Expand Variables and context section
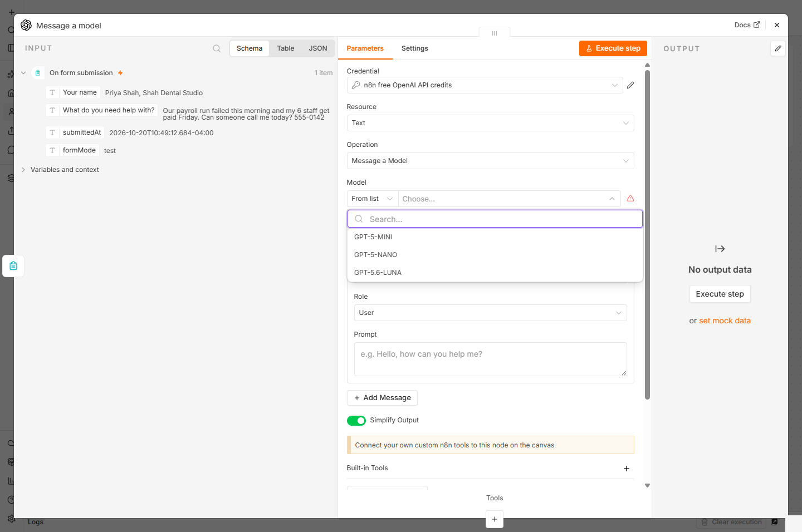802x532 pixels. pyautogui.click(x=23, y=170)
